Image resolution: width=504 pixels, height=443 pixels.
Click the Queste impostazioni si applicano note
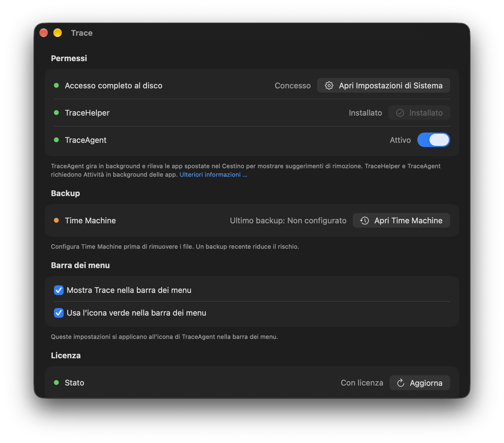click(164, 337)
